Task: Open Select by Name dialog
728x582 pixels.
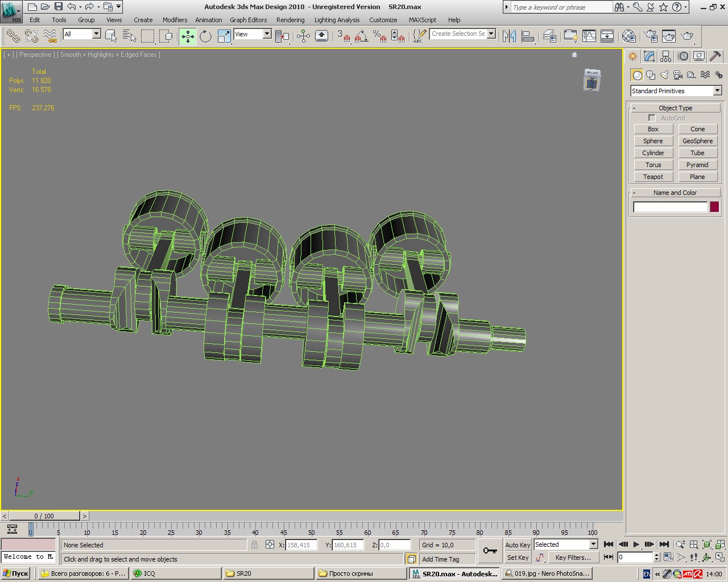Action: coord(129,36)
